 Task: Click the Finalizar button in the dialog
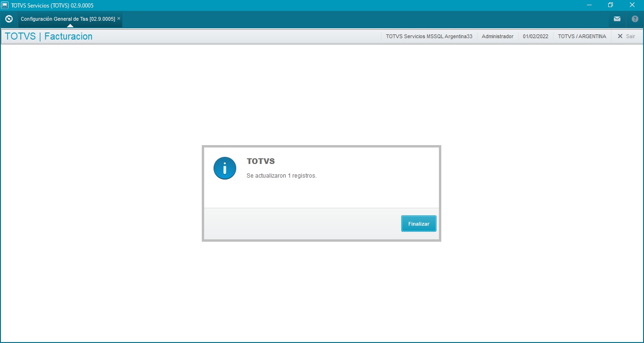419,224
